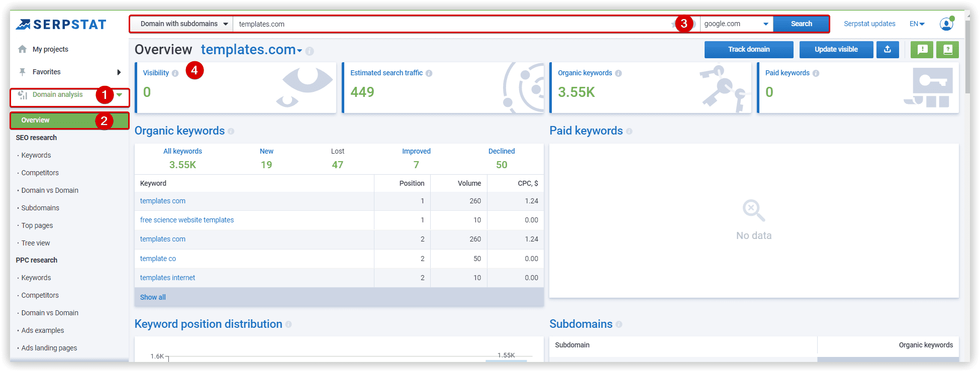
Task: Open google.com search engine dropdown
Action: (736, 24)
